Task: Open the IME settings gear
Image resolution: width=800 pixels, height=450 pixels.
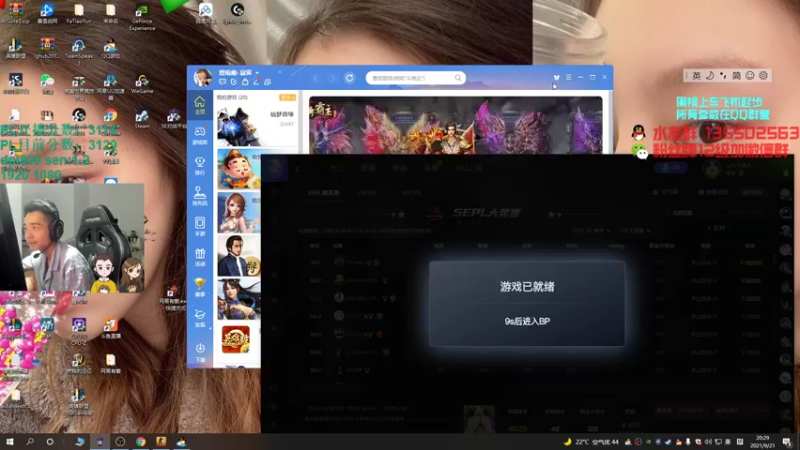Action: point(763,76)
